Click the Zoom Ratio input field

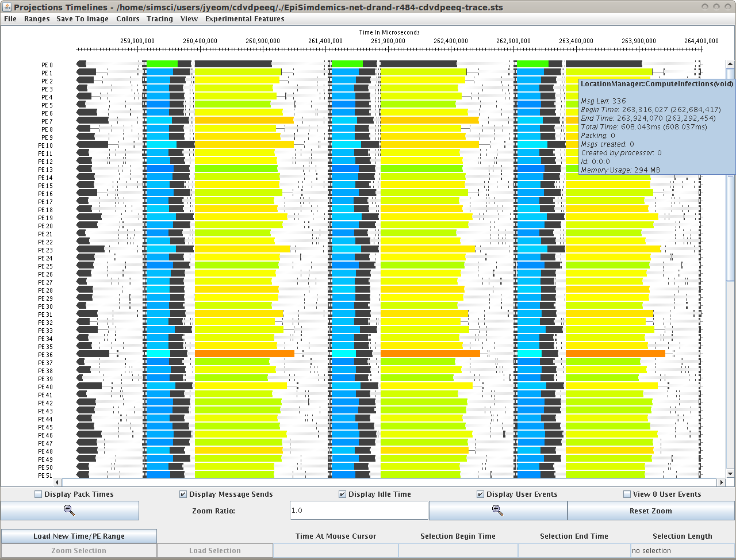[x=359, y=511]
